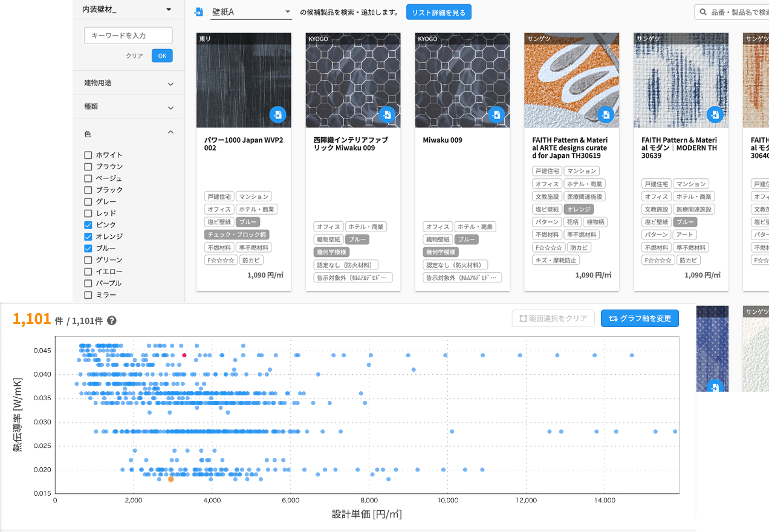Expand the 種類 filter section
Screen dimensions: 769x532
coord(128,106)
